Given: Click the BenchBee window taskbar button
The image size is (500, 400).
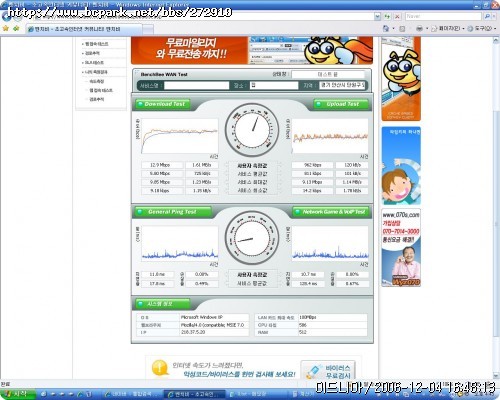Looking at the screenshot, I should pyautogui.click(x=195, y=394).
